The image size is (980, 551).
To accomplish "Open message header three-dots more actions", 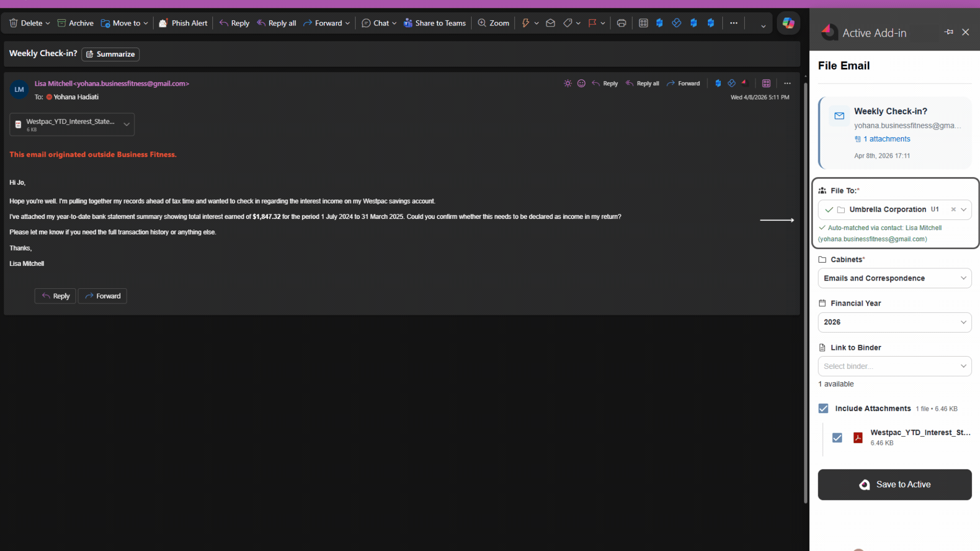I will tap(788, 83).
